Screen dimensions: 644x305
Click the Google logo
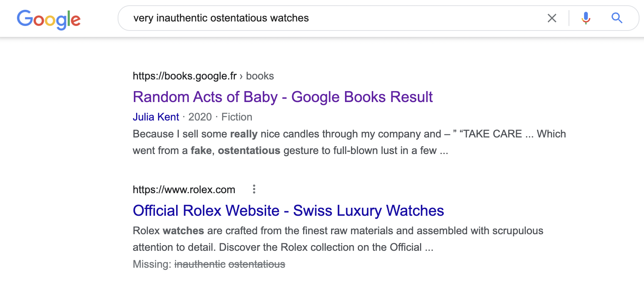49,19
